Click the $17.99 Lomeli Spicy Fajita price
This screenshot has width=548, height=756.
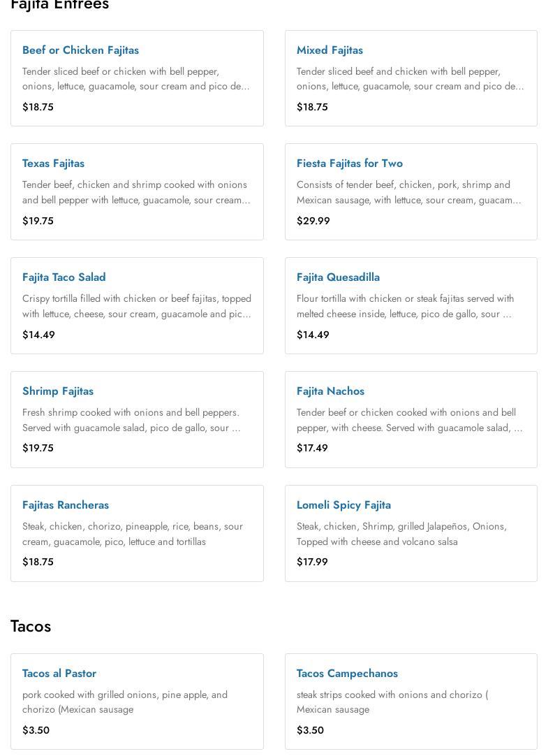click(312, 562)
